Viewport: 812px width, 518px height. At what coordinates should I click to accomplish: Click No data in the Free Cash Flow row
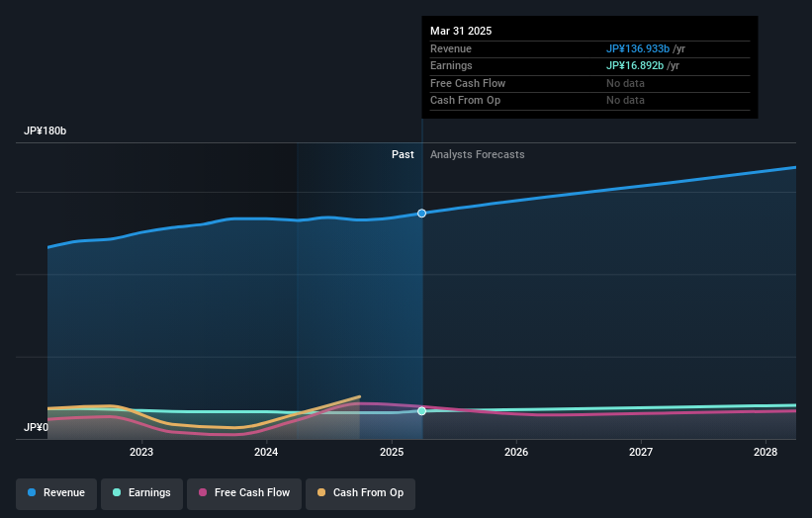(626, 83)
